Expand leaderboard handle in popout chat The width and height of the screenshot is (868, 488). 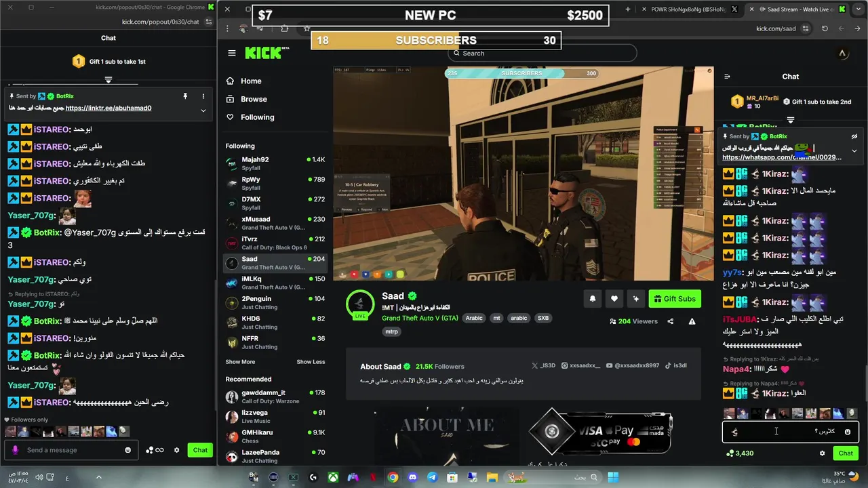[108, 80]
